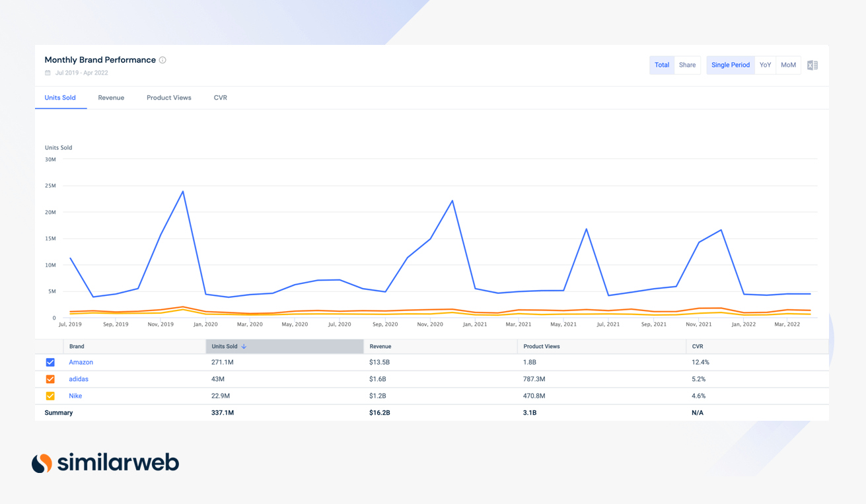
Task: Open the info tooltip next to Monthly Brand Performance
Action: click(162, 60)
